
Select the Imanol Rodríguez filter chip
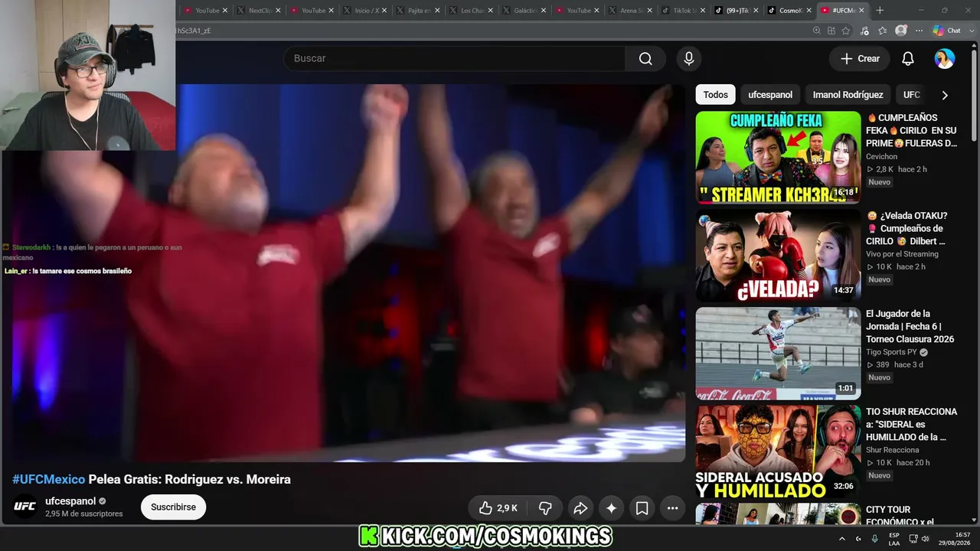[848, 95]
